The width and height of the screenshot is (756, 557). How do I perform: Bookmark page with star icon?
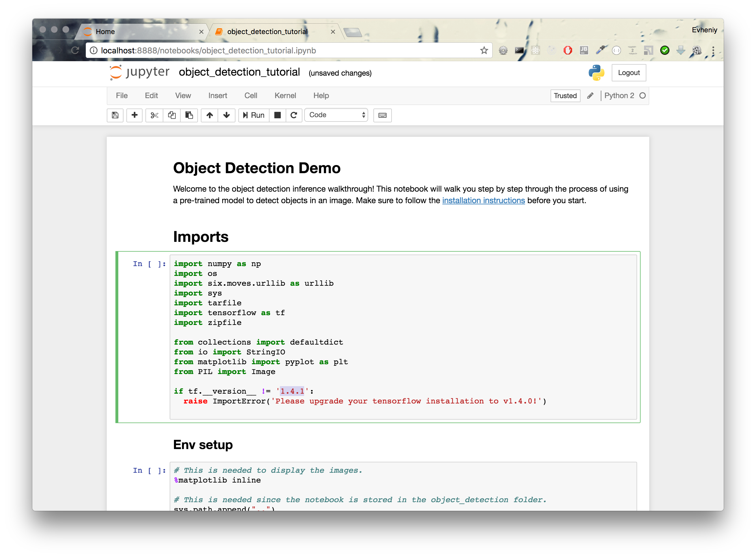[484, 51]
